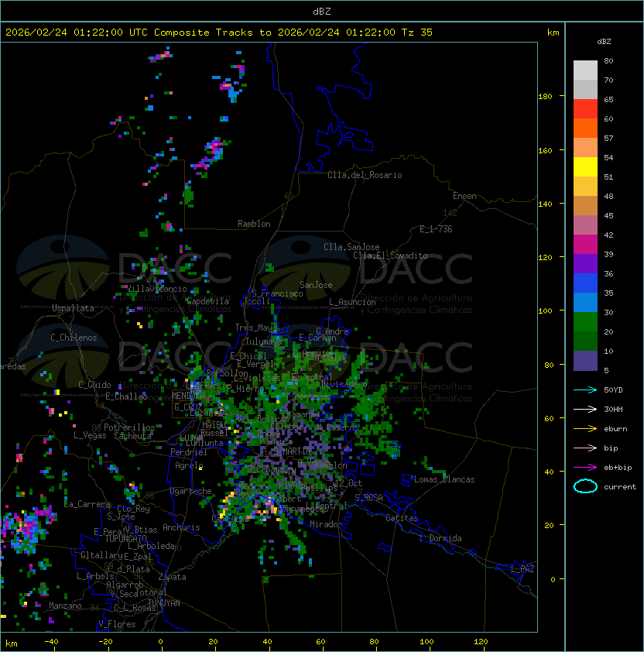Click the 'Anchoris' place label
This screenshot has height=652, width=644.
181,527
